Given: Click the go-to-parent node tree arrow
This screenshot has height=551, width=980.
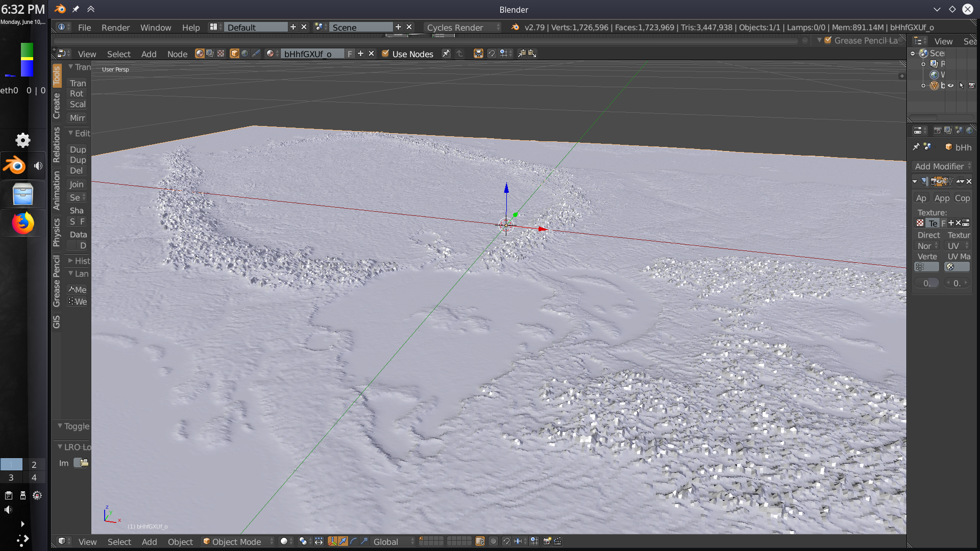Looking at the screenshot, I should coord(459,54).
